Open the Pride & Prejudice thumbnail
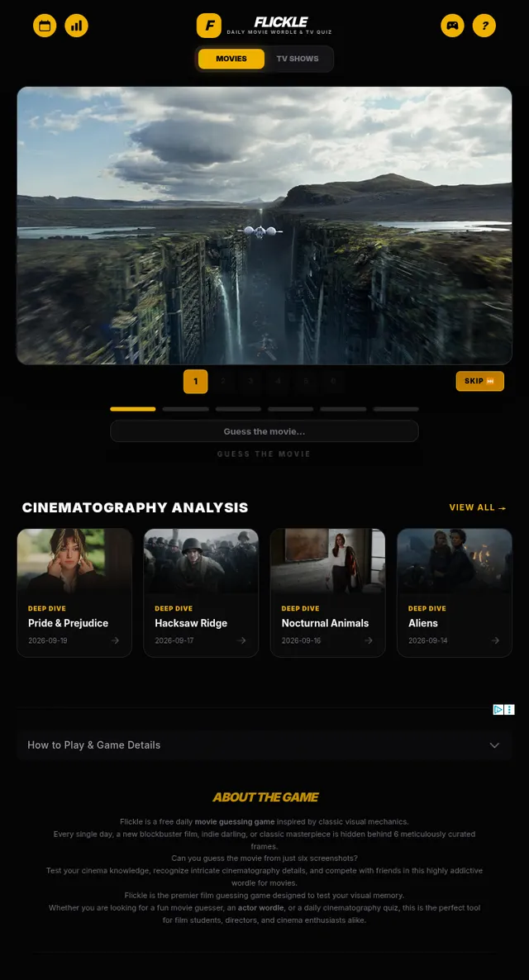The height and width of the screenshot is (980, 529). click(74, 560)
